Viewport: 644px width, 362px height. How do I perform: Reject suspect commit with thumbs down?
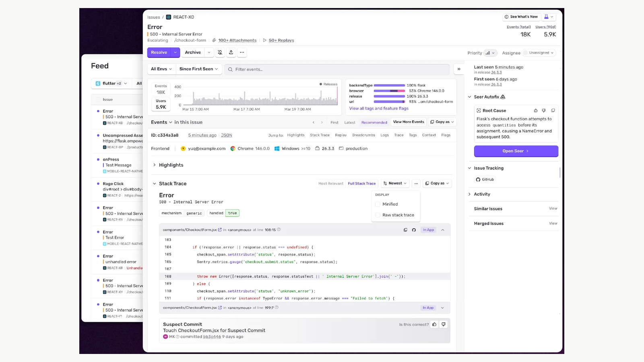(x=444, y=324)
